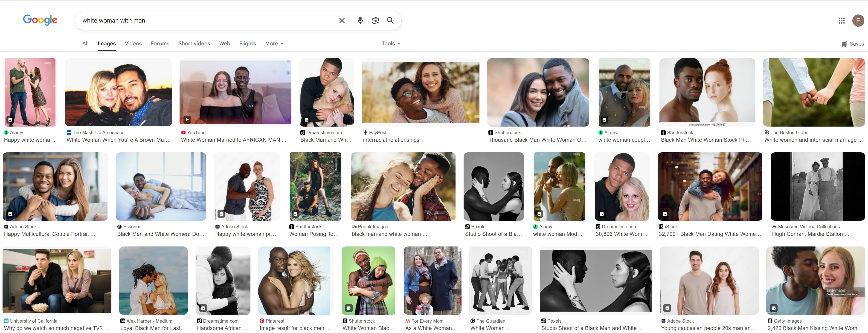Image resolution: width=868 pixels, height=333 pixels.
Task: Click 'Happy Multicultural Couple Portrait' link
Action: coord(49,234)
